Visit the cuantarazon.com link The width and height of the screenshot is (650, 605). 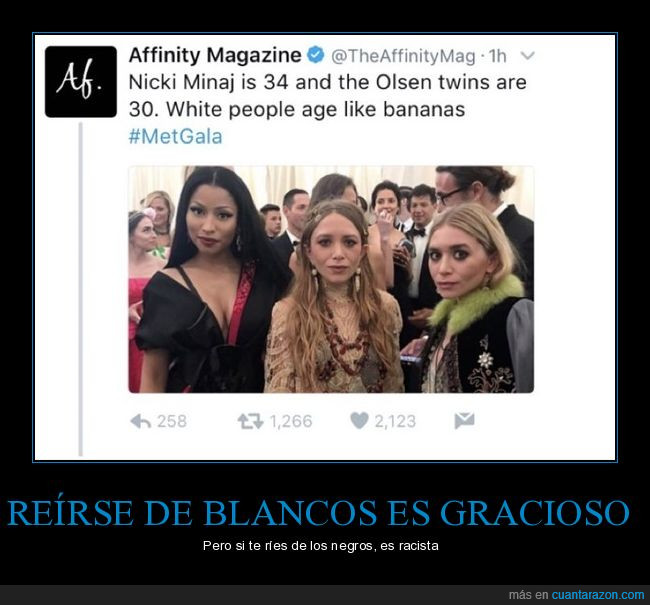(598, 595)
